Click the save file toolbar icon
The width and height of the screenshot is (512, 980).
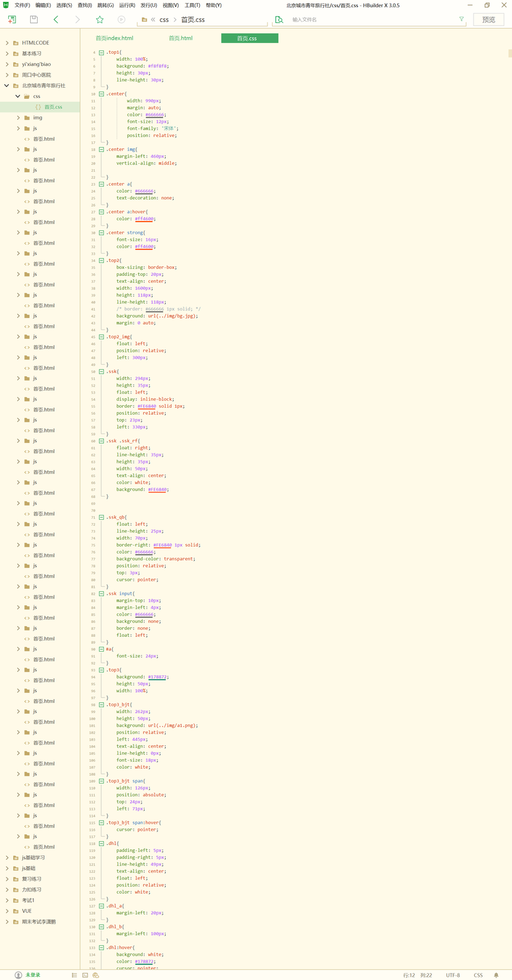[x=34, y=19]
